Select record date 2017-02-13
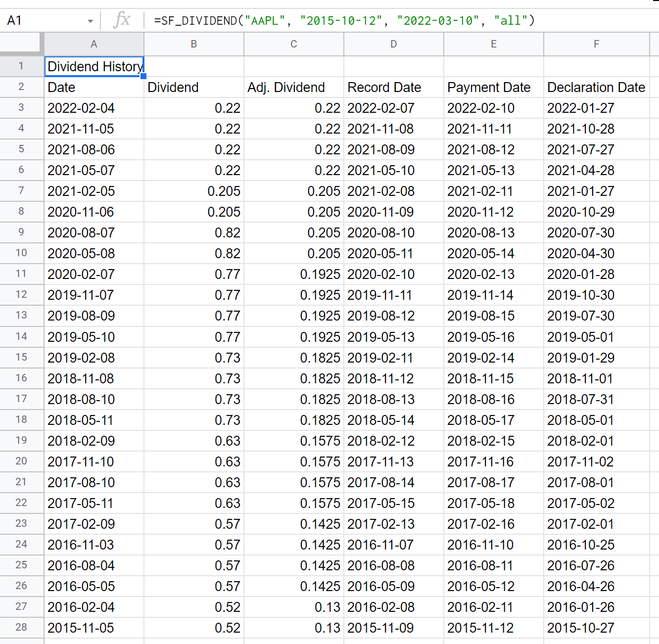The width and height of the screenshot is (659, 644). pos(394,524)
